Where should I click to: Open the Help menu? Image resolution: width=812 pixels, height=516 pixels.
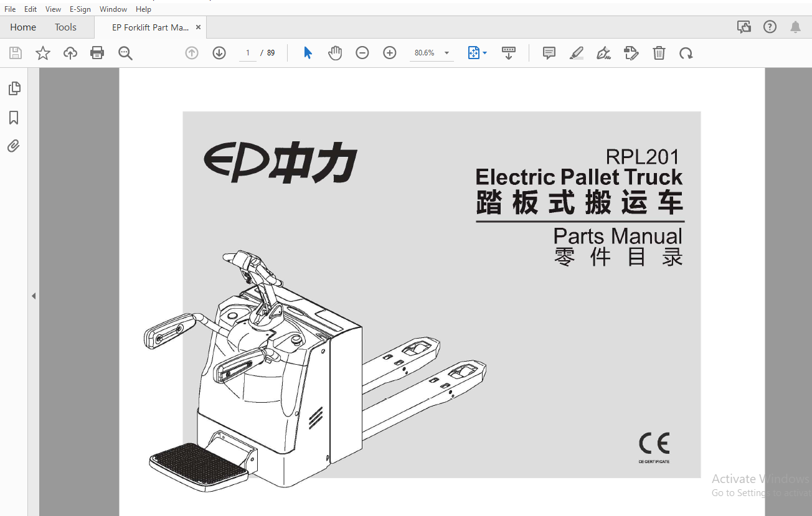point(143,9)
